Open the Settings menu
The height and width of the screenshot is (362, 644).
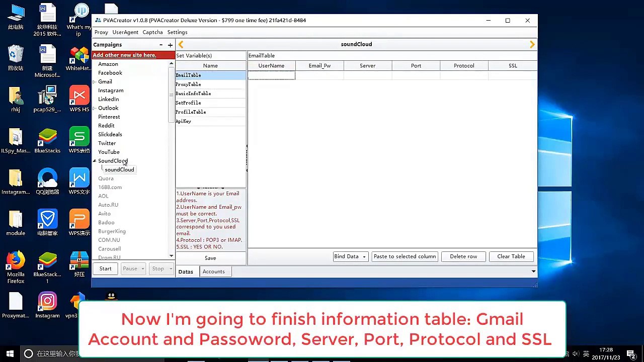click(x=177, y=32)
